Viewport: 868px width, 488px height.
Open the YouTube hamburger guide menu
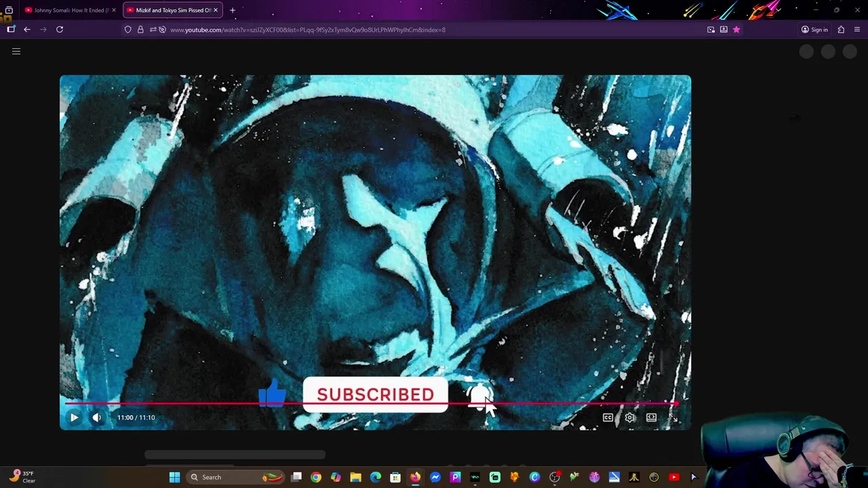(x=16, y=52)
